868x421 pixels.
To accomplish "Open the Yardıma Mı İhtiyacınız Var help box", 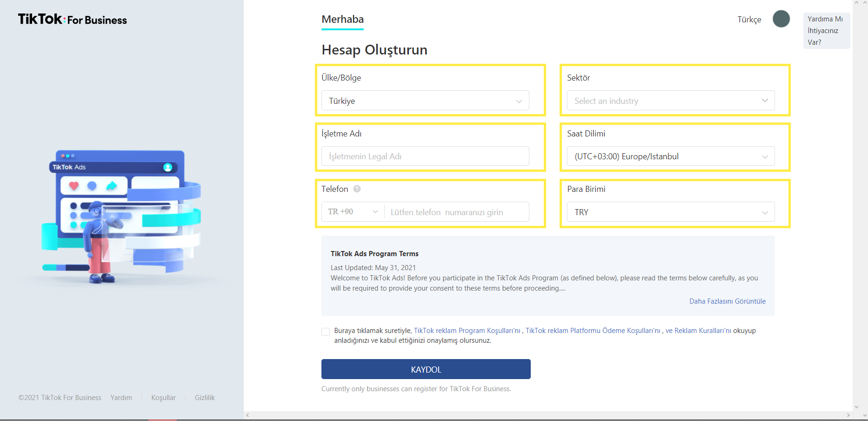I will pos(826,31).
